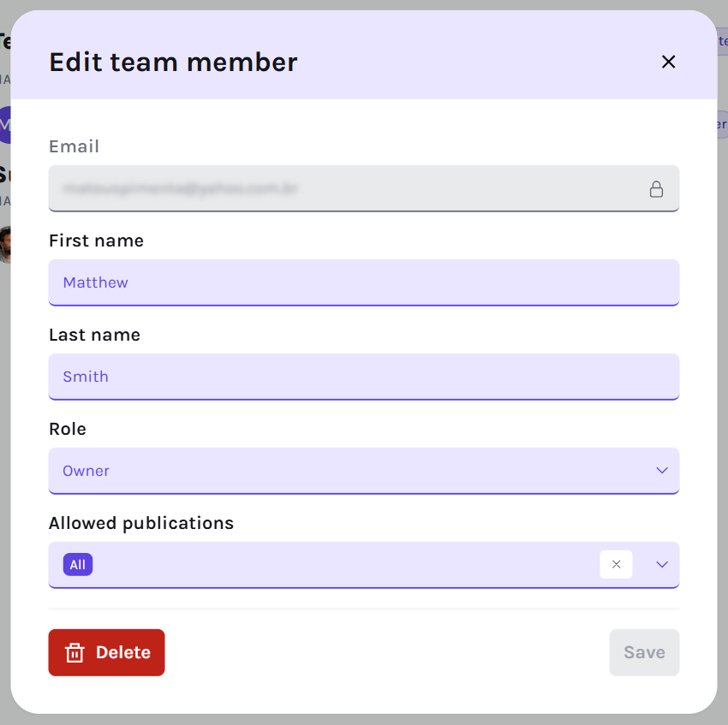Select the All publications tag
The width and height of the screenshot is (728, 725).
point(78,564)
